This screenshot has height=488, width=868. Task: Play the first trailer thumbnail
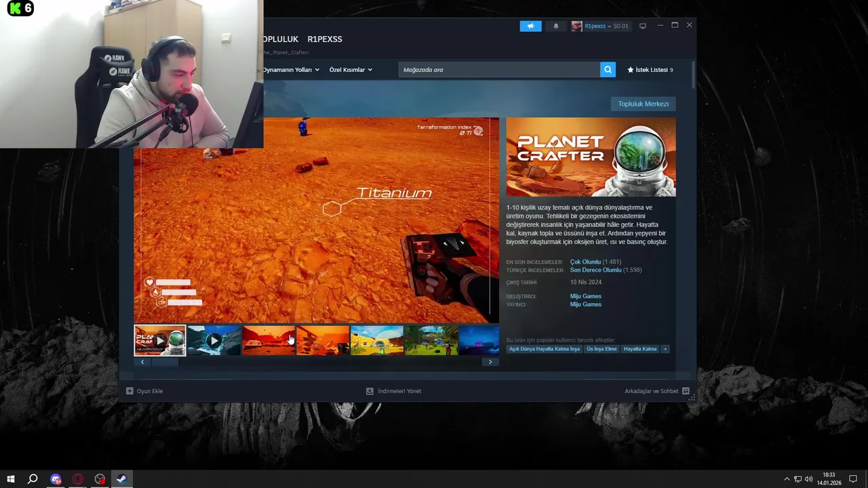point(160,341)
